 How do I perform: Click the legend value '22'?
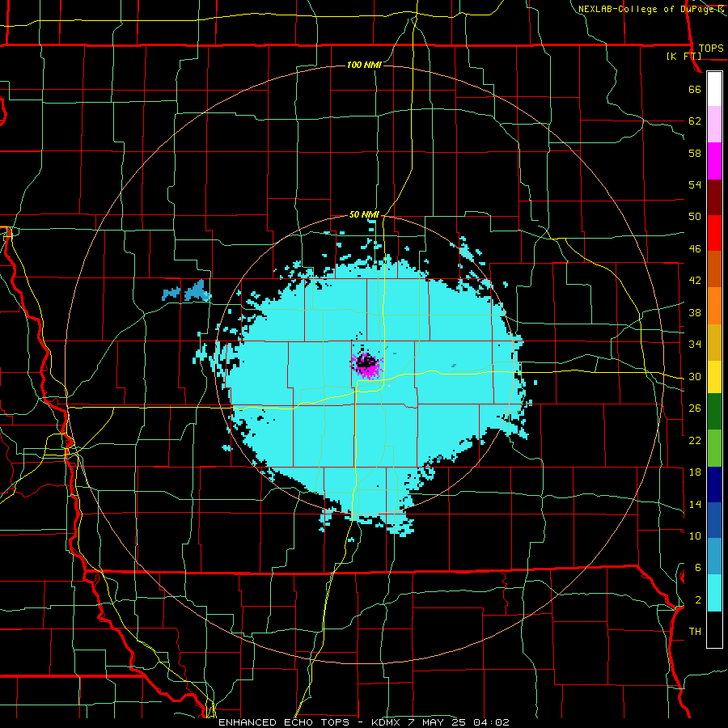(695, 440)
